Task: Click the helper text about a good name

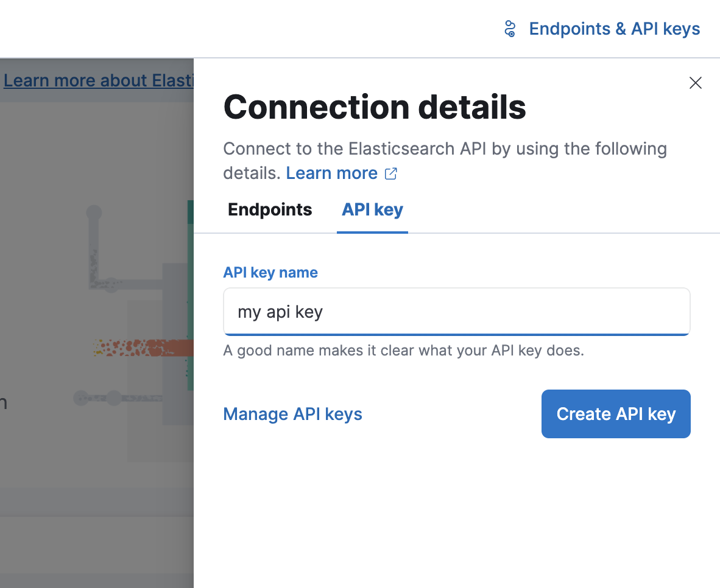Action: tap(403, 351)
